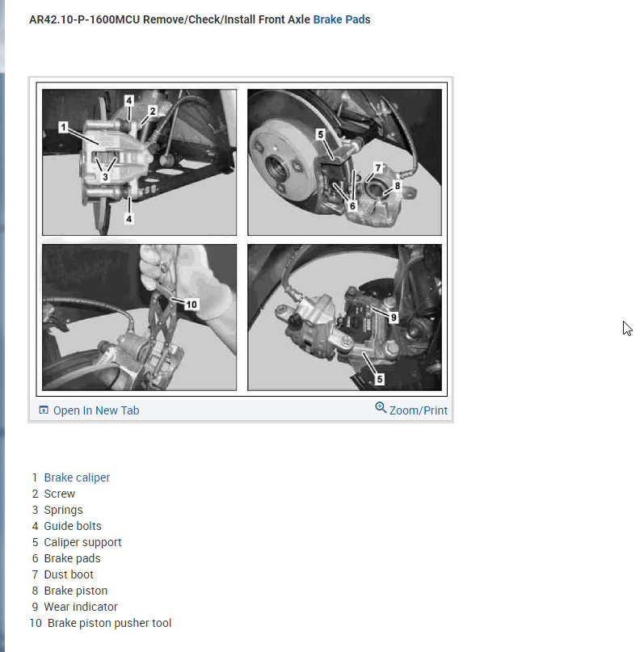Open the Brake caliper link in legend
Image resolution: width=644 pixels, height=652 pixels.
(77, 477)
